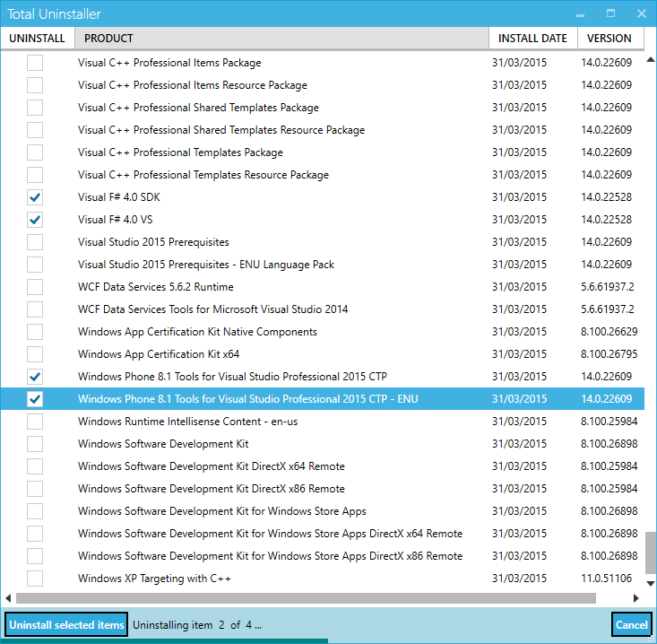Click the horizontal scrollbar thumb
This screenshot has height=644, width=657.
tap(306, 598)
